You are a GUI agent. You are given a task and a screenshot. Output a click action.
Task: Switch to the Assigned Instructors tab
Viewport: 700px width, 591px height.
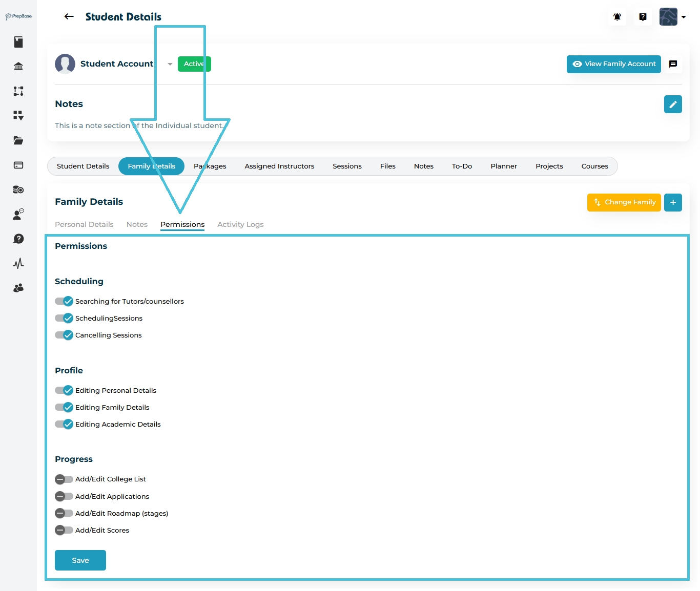point(279,166)
